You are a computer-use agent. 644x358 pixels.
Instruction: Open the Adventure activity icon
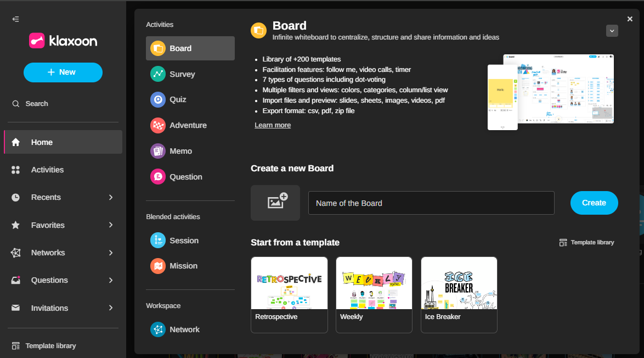[x=158, y=125]
